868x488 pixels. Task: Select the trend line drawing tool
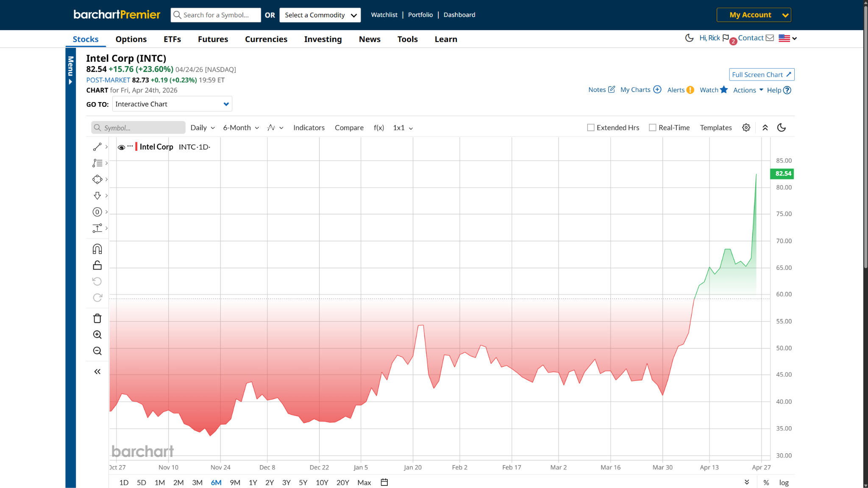point(97,147)
